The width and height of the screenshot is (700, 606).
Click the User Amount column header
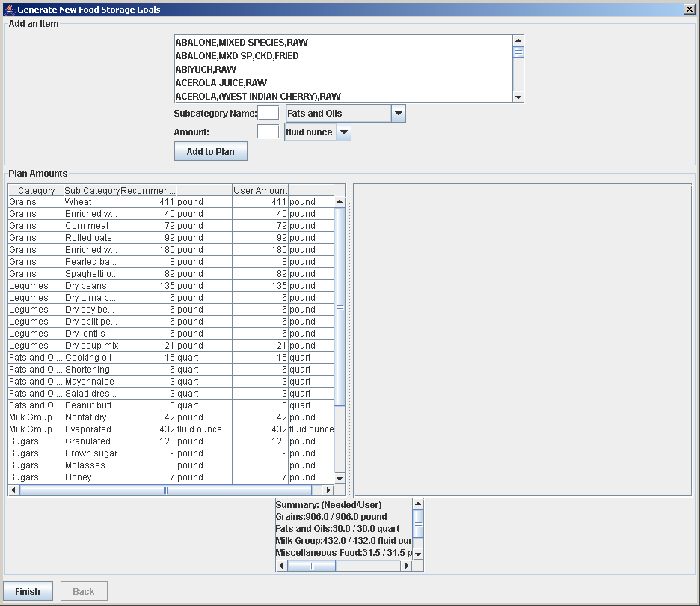260,191
